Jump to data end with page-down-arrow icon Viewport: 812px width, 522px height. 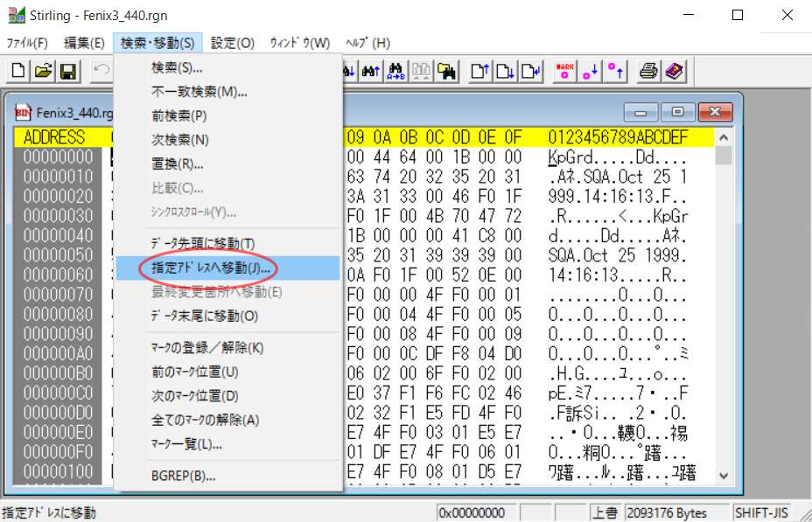pos(505,71)
